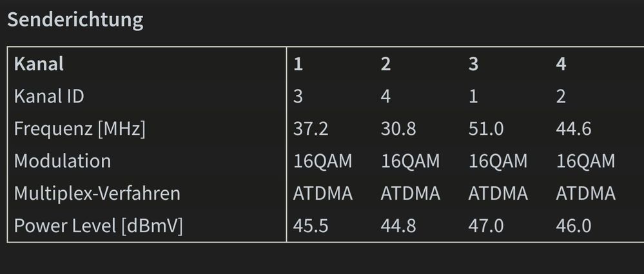Select ATDMA entry in channel 2 column
This screenshot has width=644, height=274.
pyautogui.click(x=411, y=193)
